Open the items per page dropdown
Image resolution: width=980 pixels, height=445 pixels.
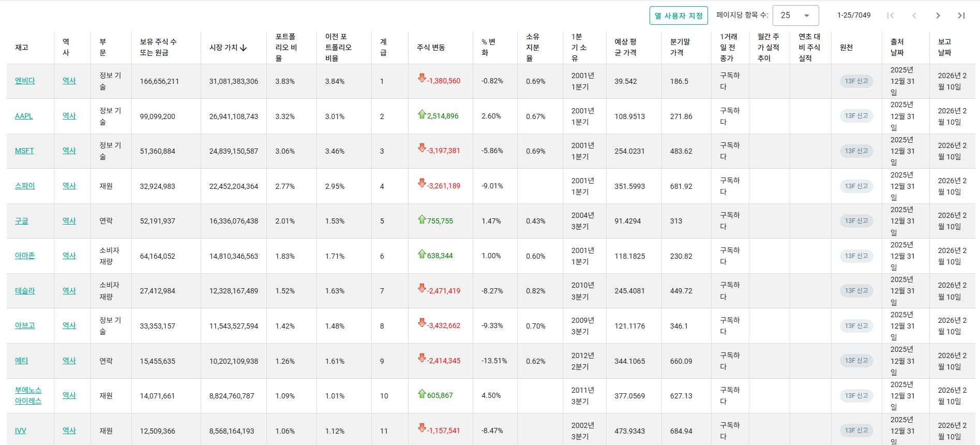pos(795,16)
